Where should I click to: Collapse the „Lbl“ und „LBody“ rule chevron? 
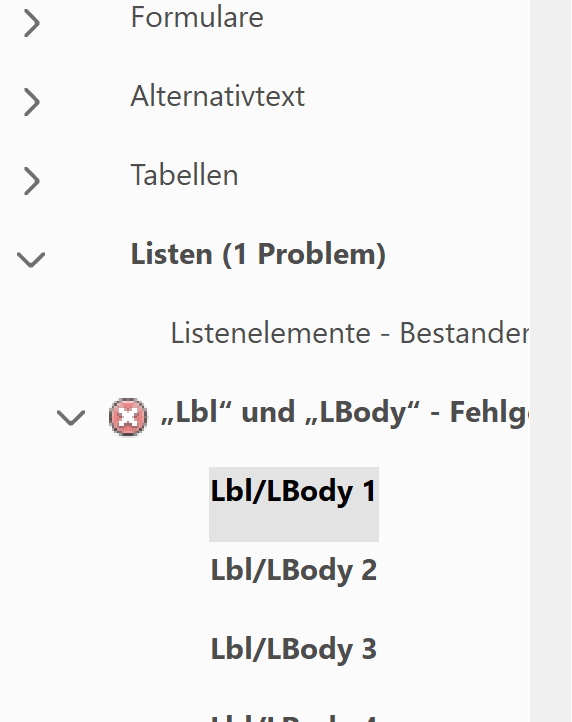(x=70, y=417)
